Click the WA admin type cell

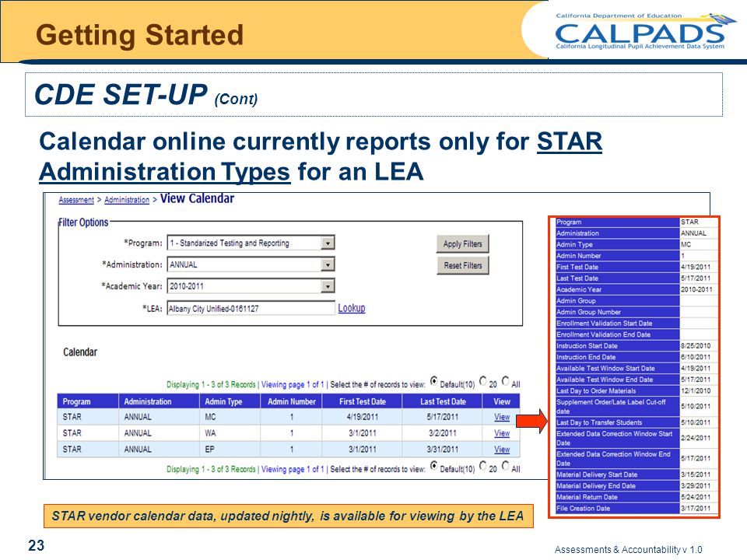pos(230,433)
